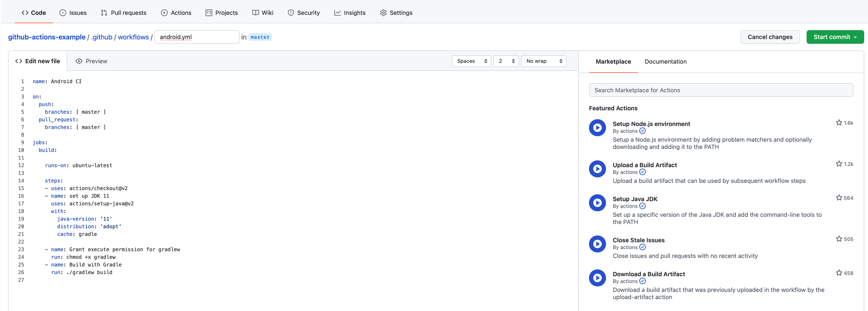Open Download a Build Artifact action title
This screenshot has width=868, height=311.
coord(649,274)
